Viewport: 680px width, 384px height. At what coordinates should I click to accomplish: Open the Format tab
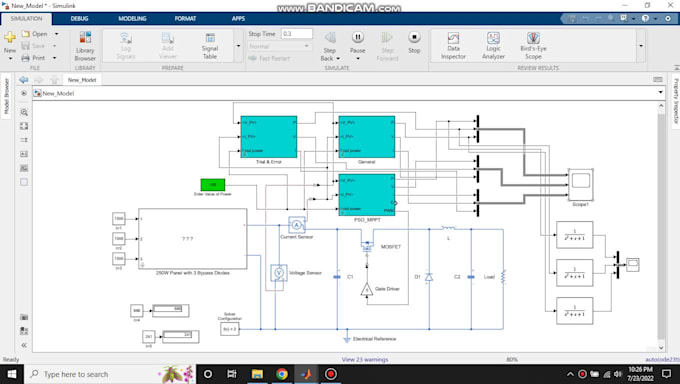(x=185, y=19)
